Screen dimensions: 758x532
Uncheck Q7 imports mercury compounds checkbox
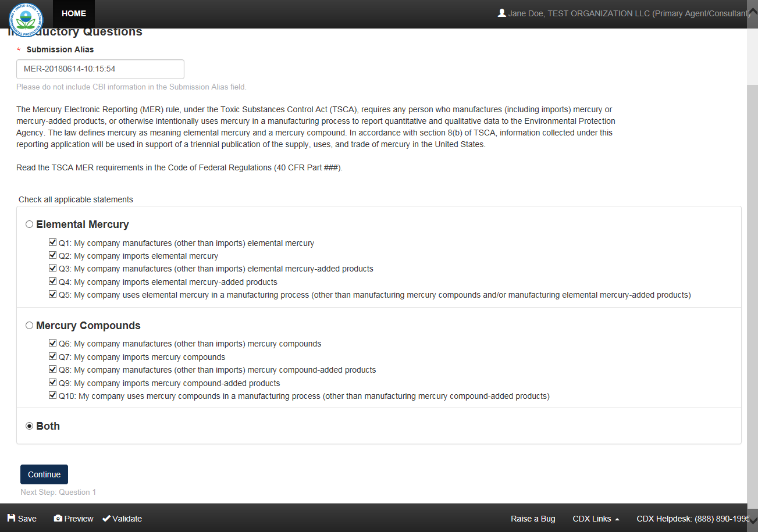tap(53, 356)
